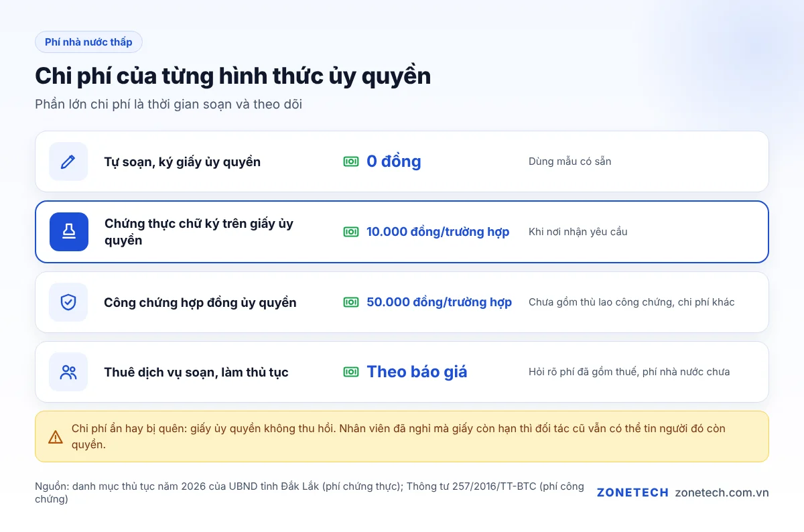Click the pencil icon beside Tự soạn
This screenshot has height=532, width=804.
point(68,161)
